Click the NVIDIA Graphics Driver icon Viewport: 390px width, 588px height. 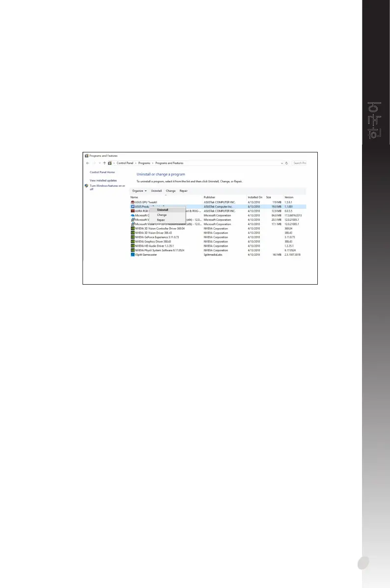[x=133, y=241]
